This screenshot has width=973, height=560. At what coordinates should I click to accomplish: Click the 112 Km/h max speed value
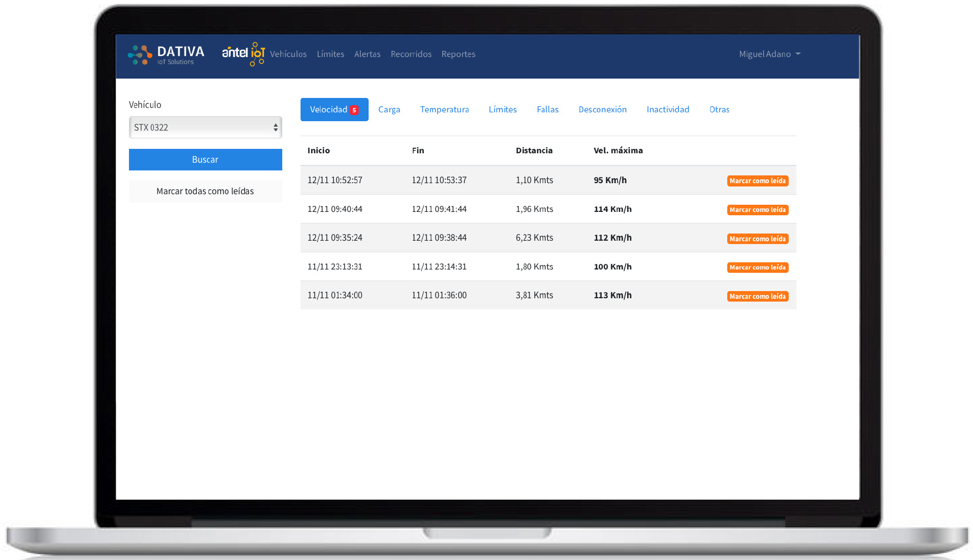[613, 238]
